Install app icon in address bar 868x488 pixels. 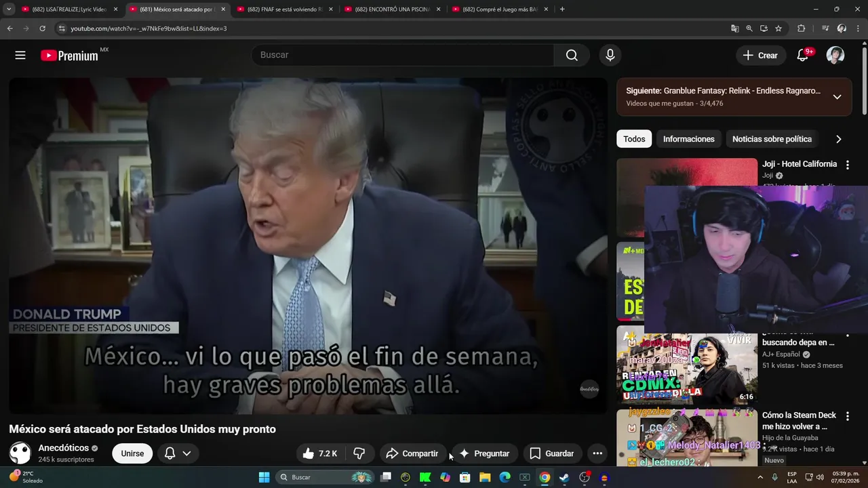[764, 28]
